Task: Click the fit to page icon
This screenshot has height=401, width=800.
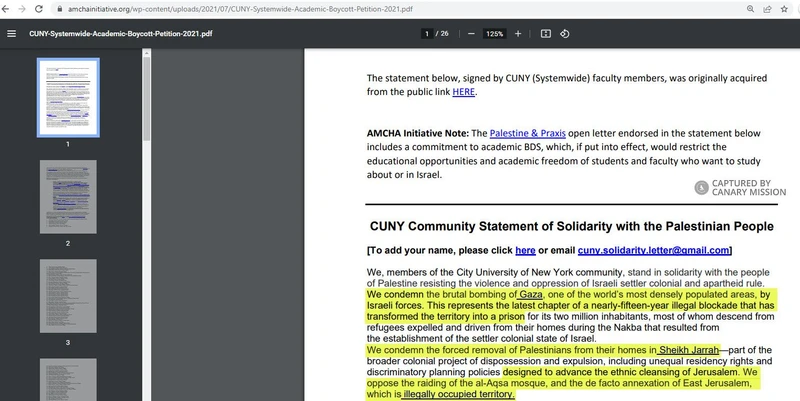Action: (x=546, y=33)
